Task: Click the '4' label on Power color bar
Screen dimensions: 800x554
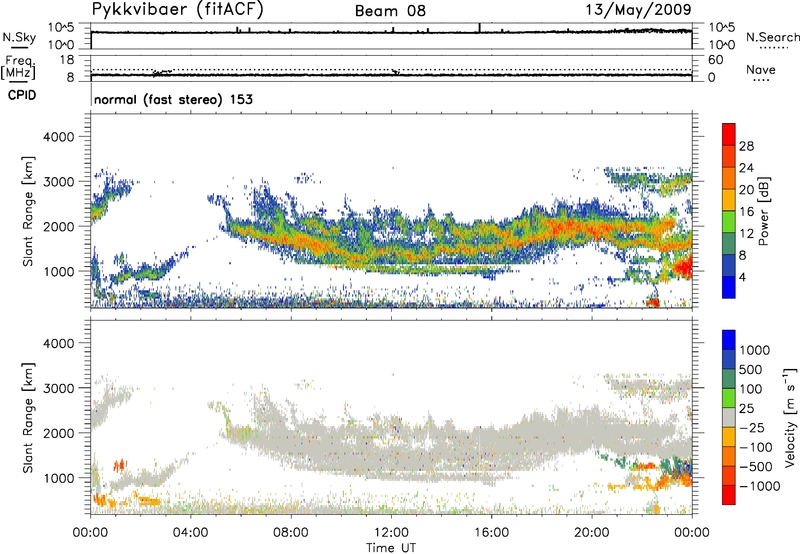Action: [x=742, y=278]
